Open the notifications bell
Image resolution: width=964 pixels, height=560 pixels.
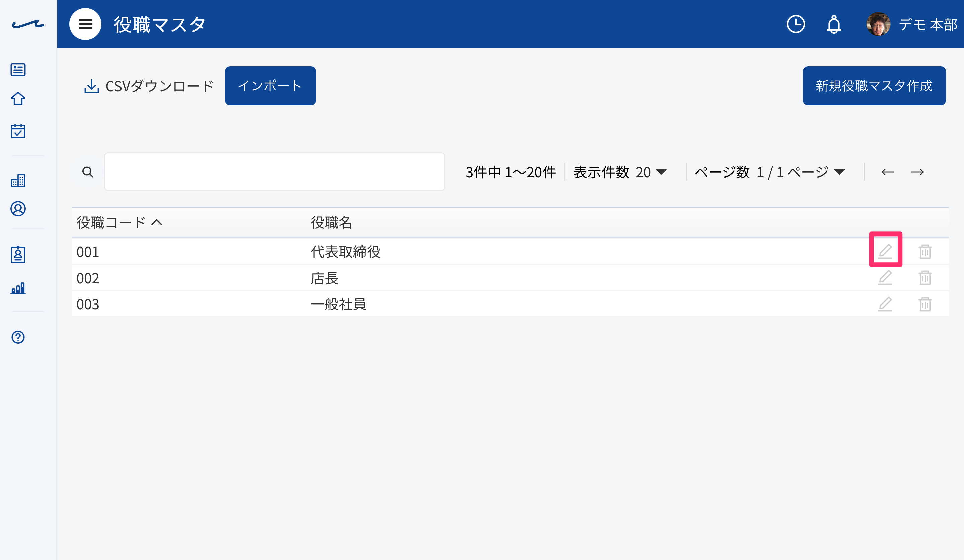pyautogui.click(x=834, y=24)
